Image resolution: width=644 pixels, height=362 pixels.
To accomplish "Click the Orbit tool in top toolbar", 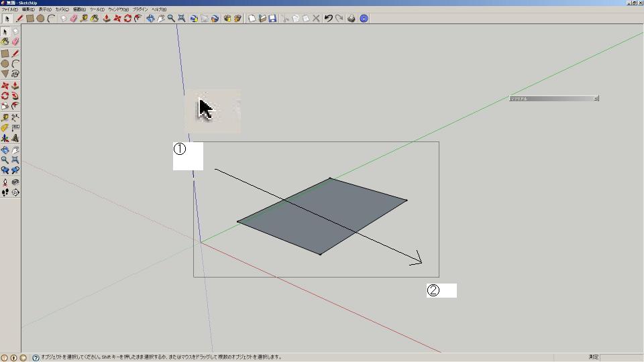I will click(x=150, y=19).
